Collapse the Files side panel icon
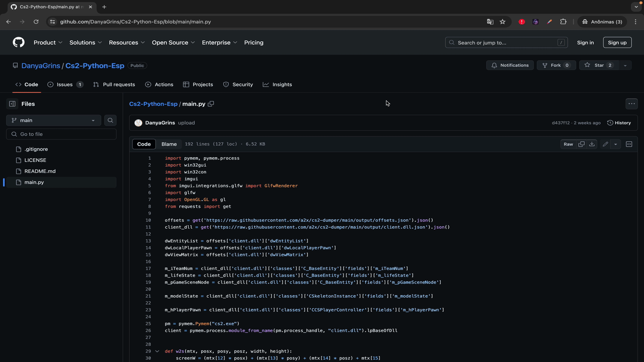644x362 pixels. (13, 104)
